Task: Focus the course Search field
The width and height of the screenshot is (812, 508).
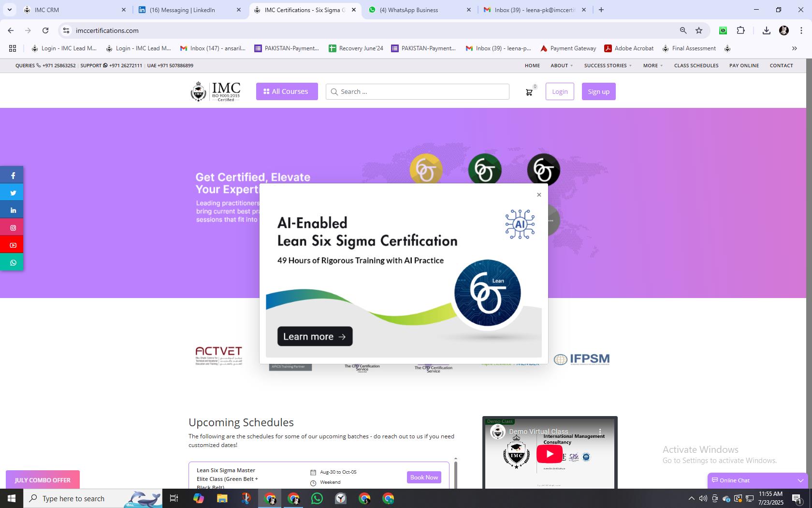Action: click(x=418, y=91)
